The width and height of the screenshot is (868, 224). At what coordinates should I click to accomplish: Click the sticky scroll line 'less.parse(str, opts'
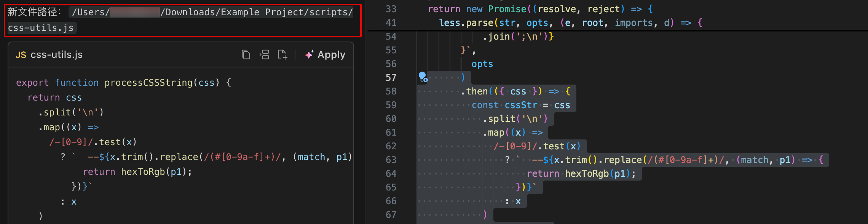click(x=570, y=23)
